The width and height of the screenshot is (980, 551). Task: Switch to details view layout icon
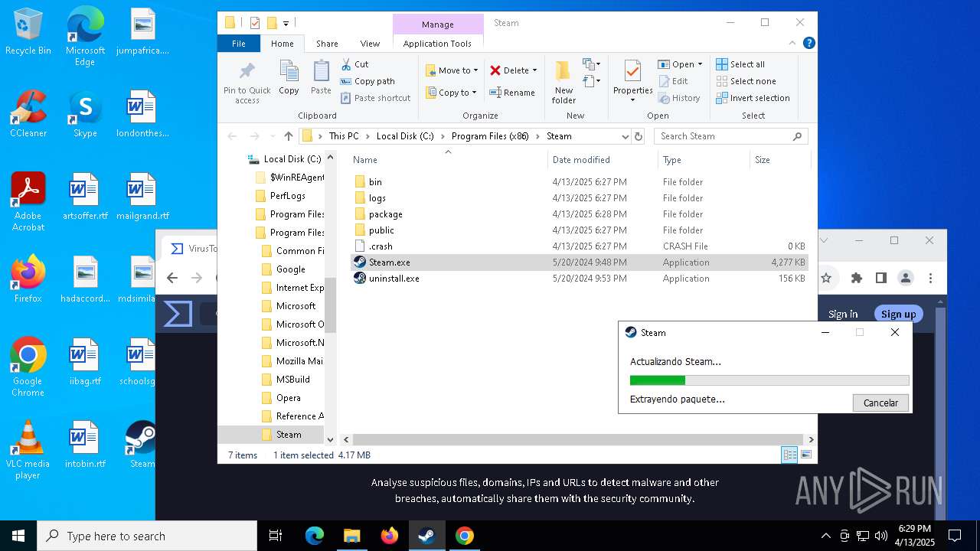(x=789, y=455)
